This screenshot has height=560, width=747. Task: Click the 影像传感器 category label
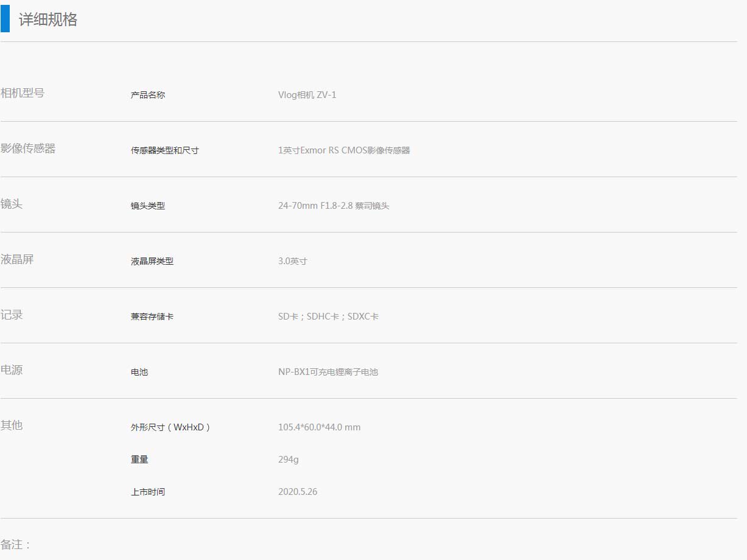[28, 149]
